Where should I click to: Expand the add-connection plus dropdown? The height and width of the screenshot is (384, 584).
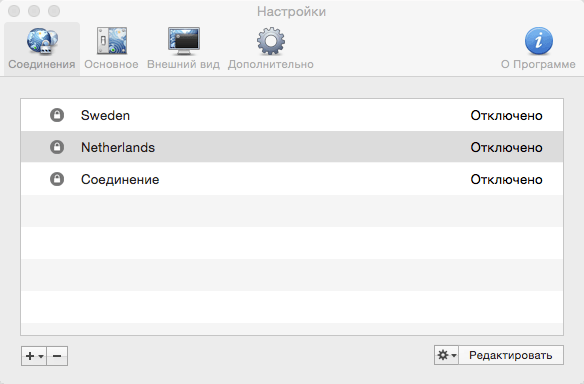point(34,356)
